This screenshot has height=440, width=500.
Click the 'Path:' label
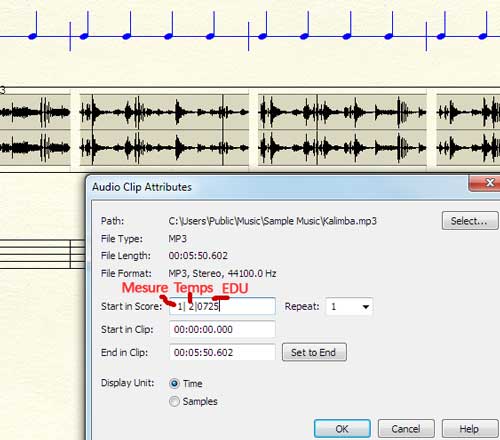coord(112,221)
